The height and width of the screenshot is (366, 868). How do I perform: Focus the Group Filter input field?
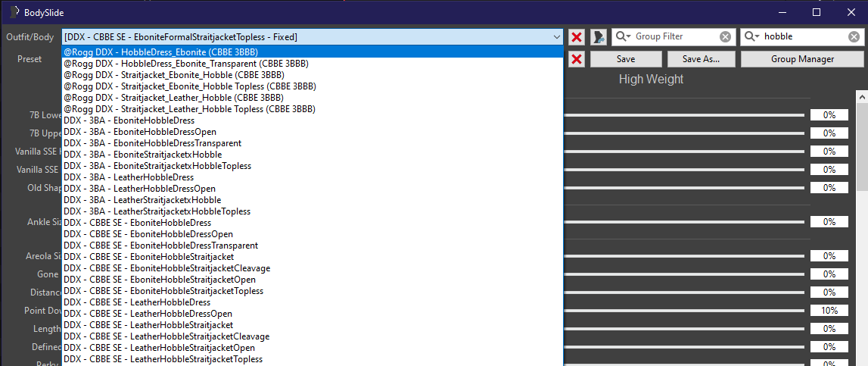(675, 36)
